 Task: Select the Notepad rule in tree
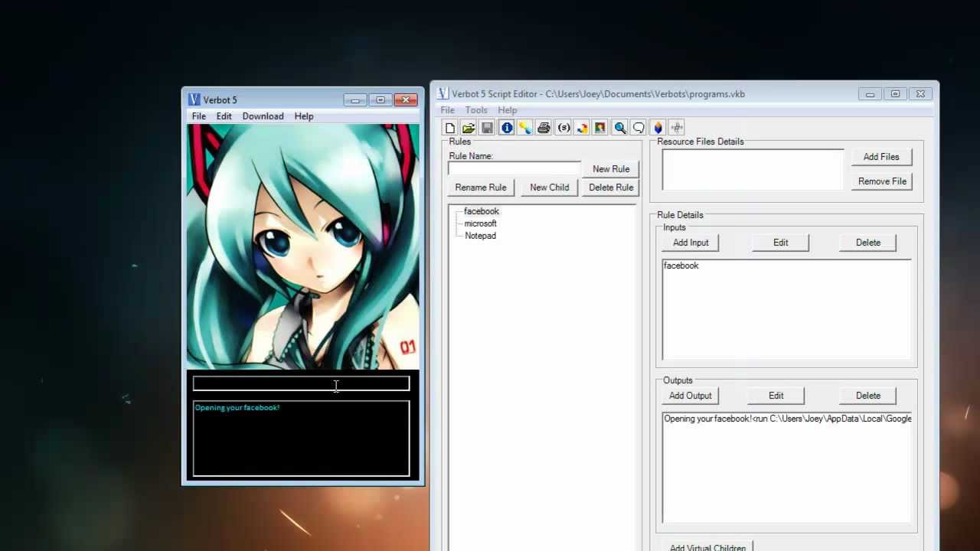click(480, 236)
